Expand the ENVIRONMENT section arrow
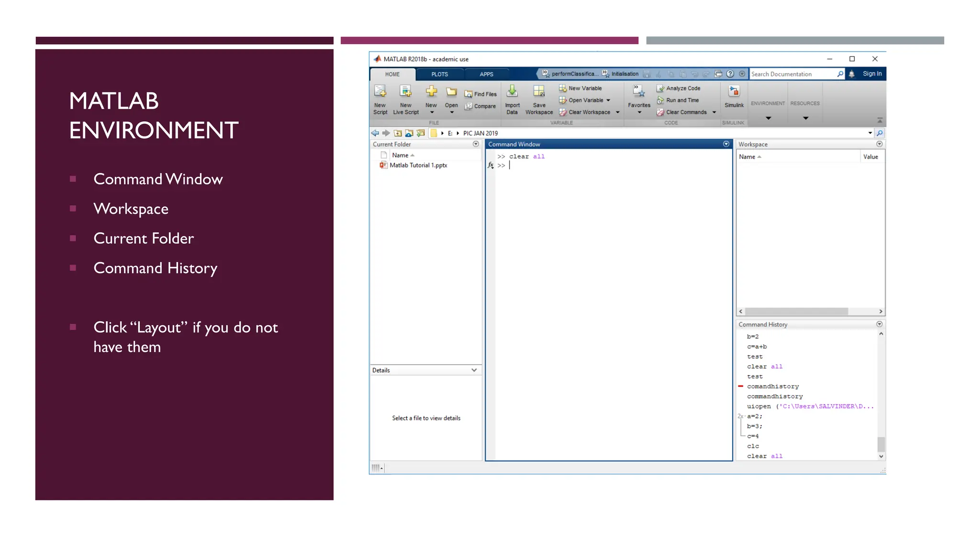 (768, 118)
